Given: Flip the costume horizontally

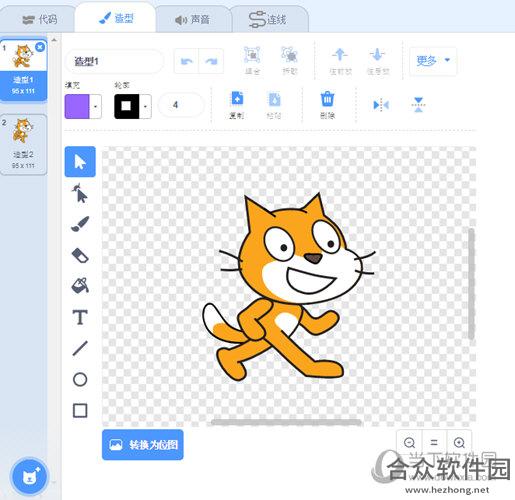Looking at the screenshot, I should (381, 105).
